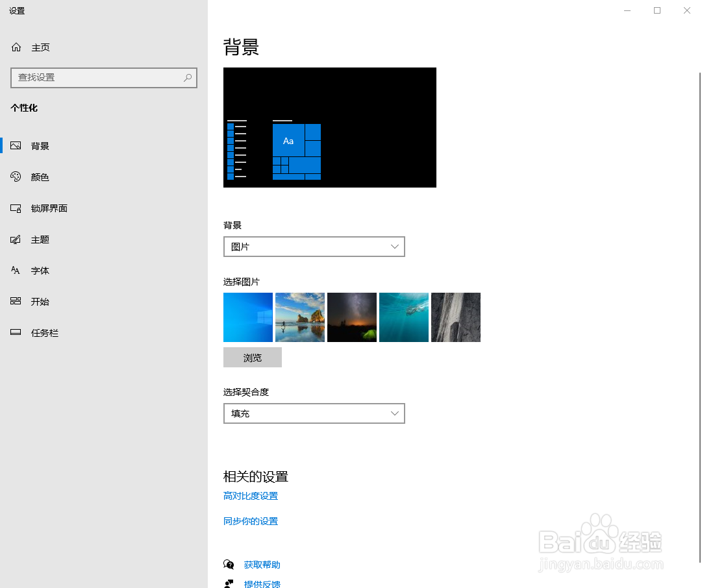702x588 pixels.
Task: Expand the 图片 combo box chevron
Action: tap(394, 247)
